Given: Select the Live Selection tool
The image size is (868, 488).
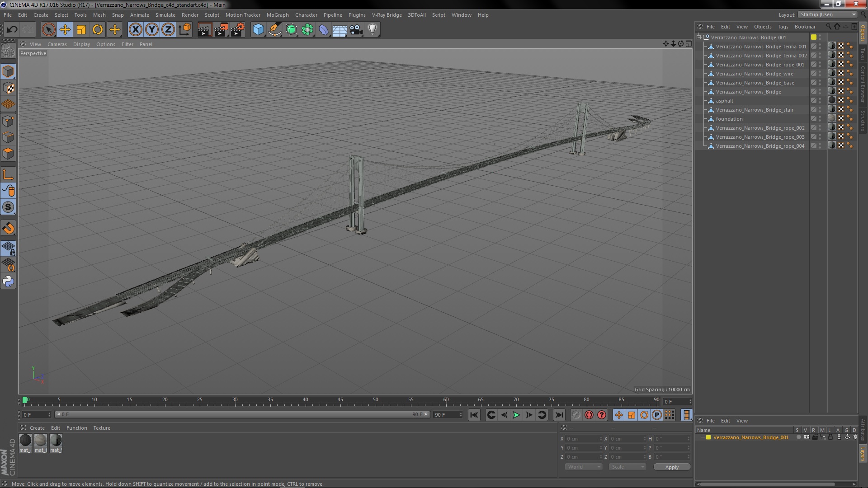Looking at the screenshot, I should [x=48, y=30].
